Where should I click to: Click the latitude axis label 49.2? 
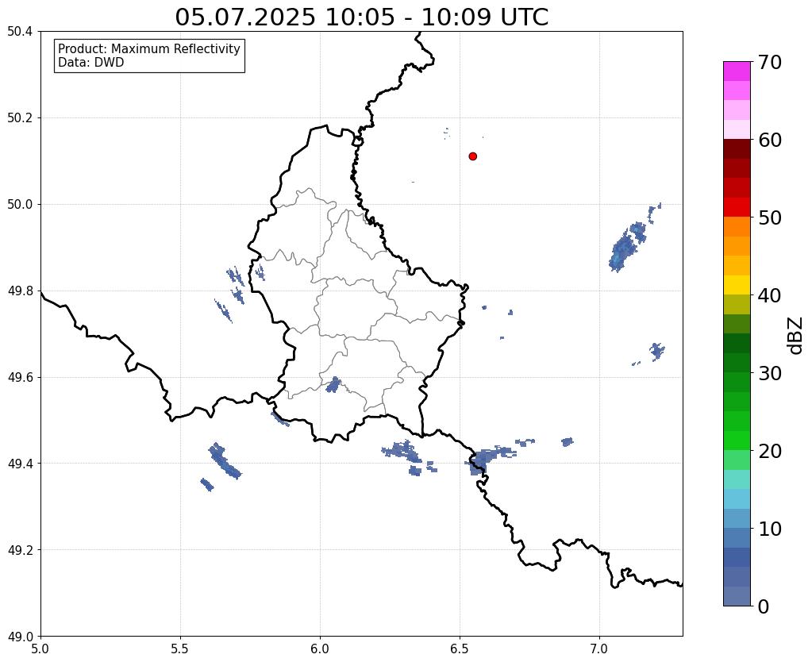click(x=20, y=549)
